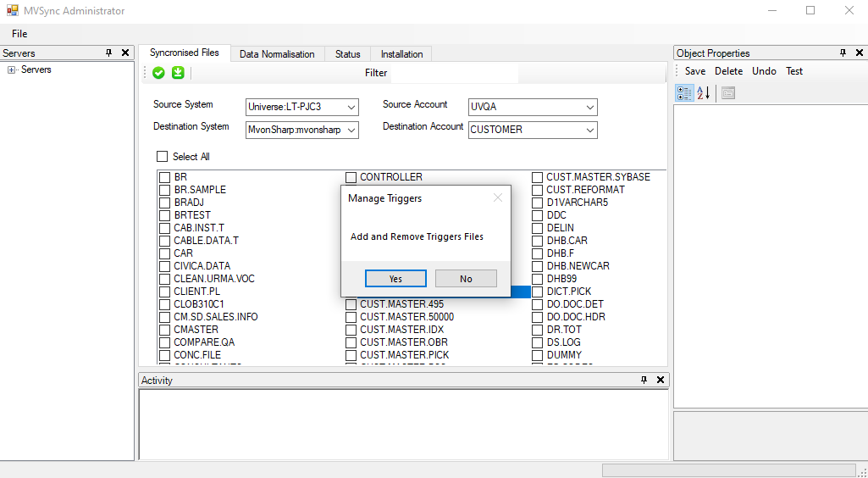Image resolution: width=868 pixels, height=478 pixels.
Task: Open the File menu
Action: pyautogui.click(x=19, y=34)
